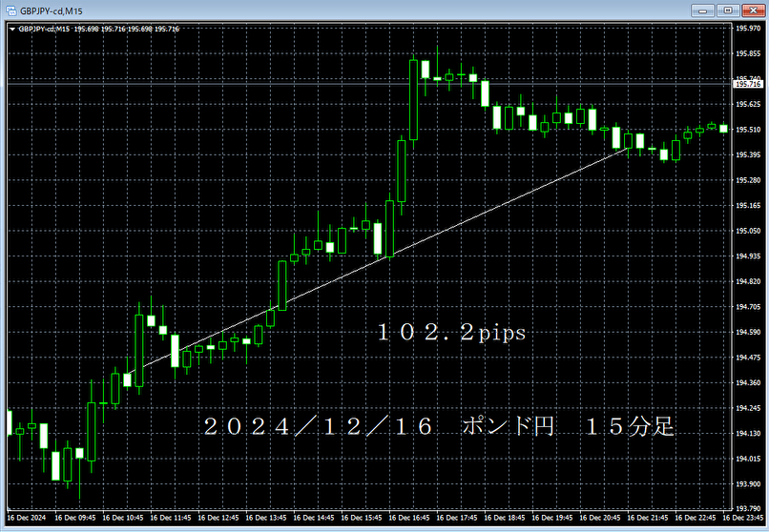Click the 193.790 price scale label

click(746, 483)
